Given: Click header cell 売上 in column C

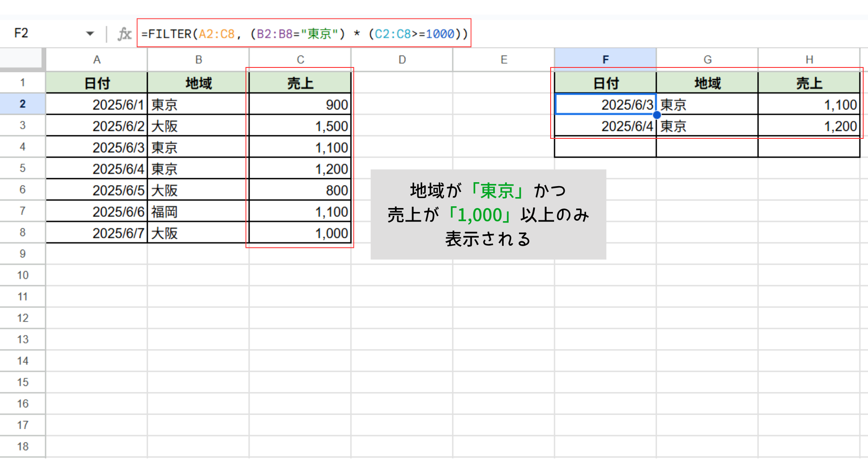Looking at the screenshot, I should (300, 83).
